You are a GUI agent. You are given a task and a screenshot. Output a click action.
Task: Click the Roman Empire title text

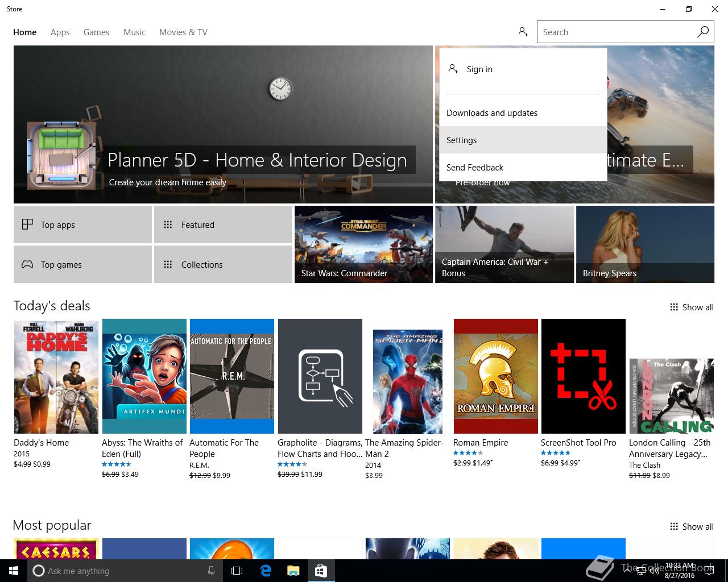coord(481,442)
